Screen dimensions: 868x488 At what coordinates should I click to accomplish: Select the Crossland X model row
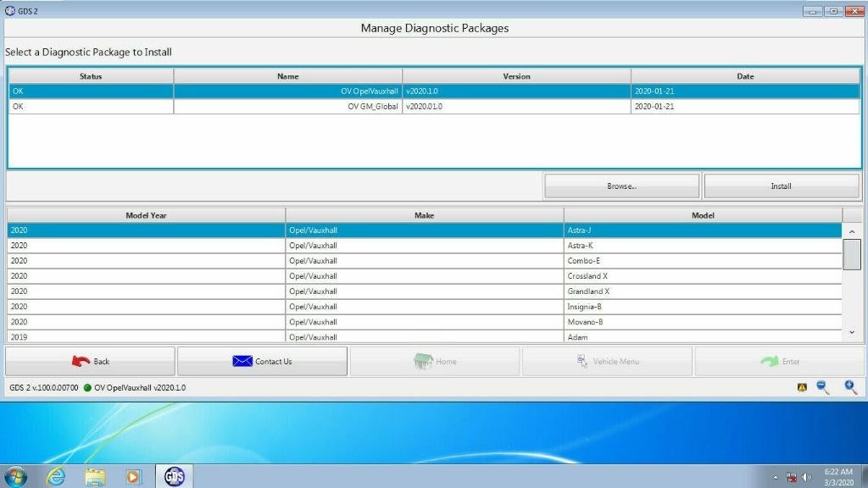(425, 275)
